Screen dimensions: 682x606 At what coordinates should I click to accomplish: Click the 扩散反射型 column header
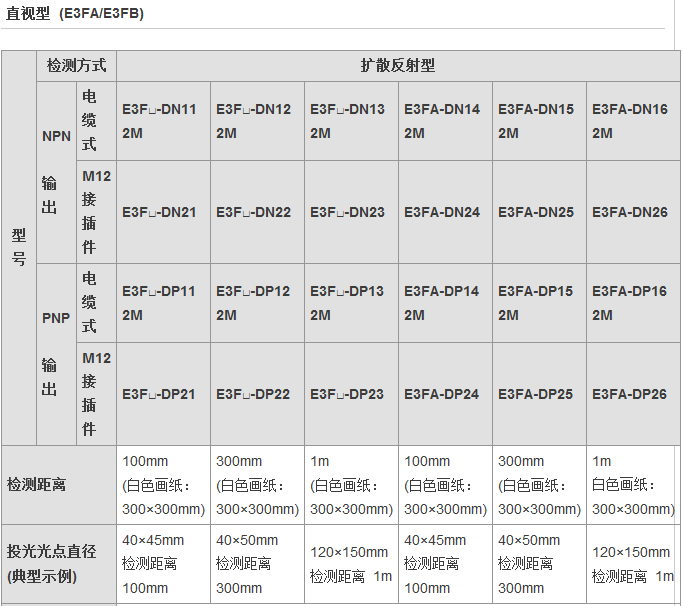(x=398, y=66)
